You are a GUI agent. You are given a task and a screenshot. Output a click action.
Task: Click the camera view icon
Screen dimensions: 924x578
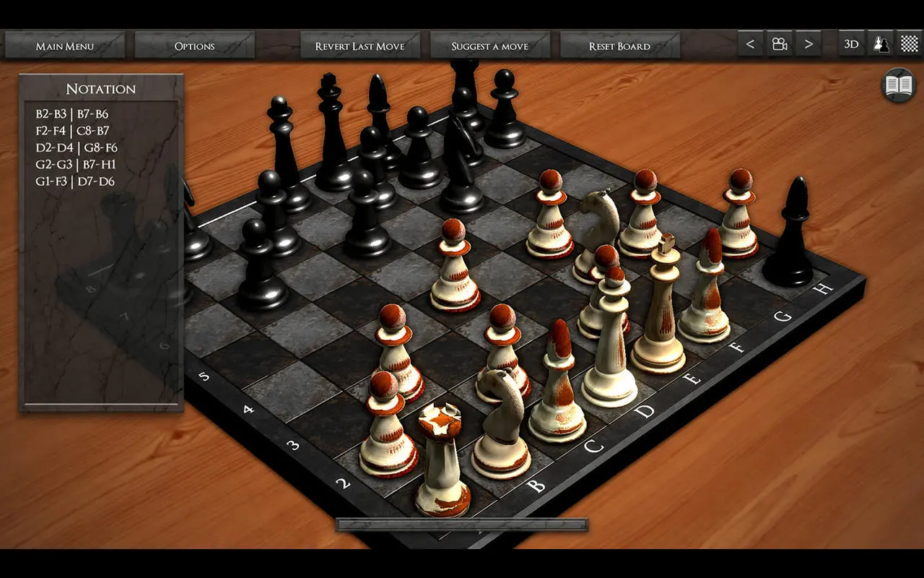[x=780, y=44]
